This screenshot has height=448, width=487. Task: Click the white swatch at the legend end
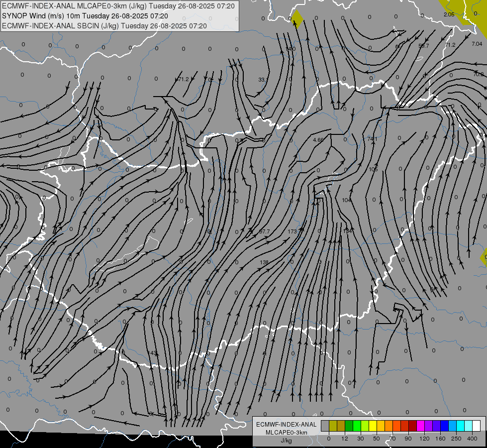coord(477,426)
